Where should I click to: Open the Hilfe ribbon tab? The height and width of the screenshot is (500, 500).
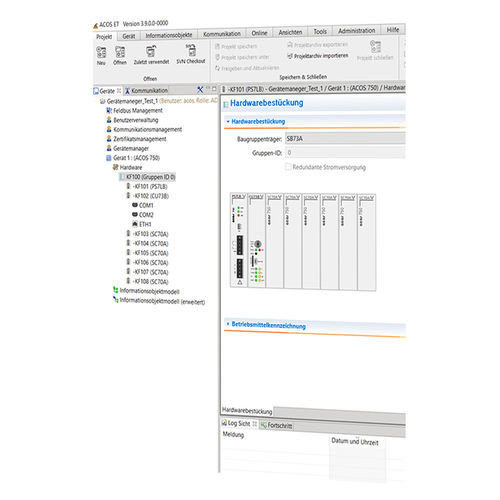point(393,30)
